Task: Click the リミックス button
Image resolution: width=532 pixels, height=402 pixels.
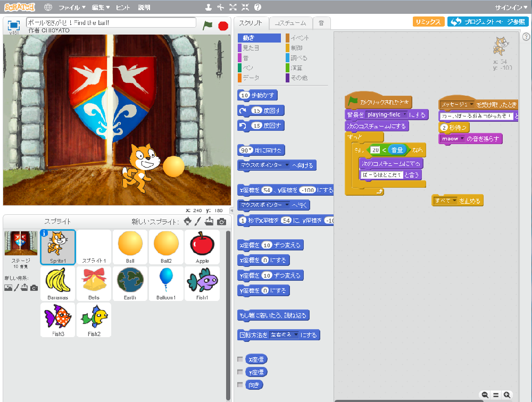Action: point(428,22)
